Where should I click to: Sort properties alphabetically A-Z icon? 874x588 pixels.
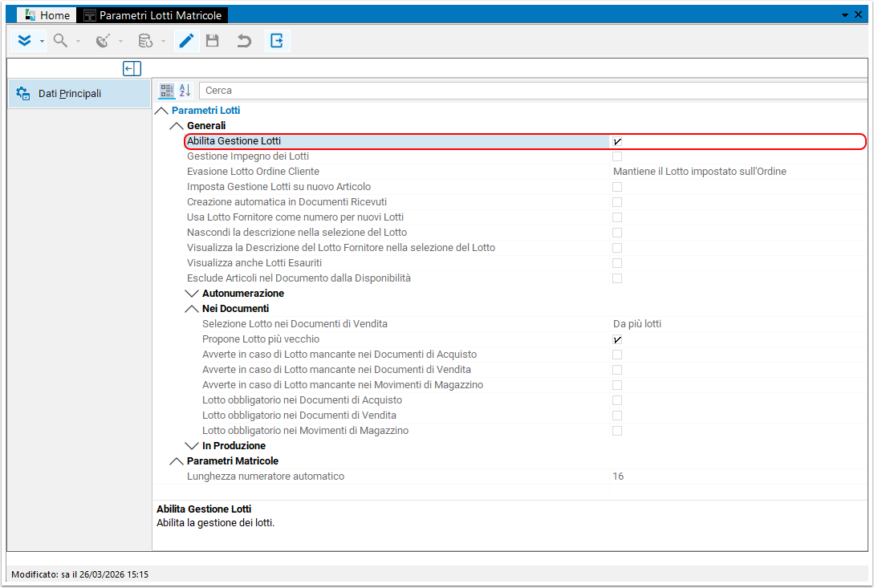pos(185,91)
